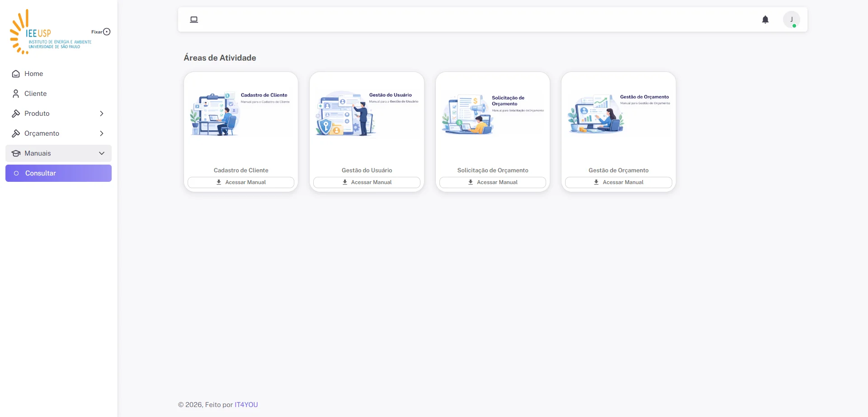Click download icon on Cadastro de Cliente card

tap(219, 182)
